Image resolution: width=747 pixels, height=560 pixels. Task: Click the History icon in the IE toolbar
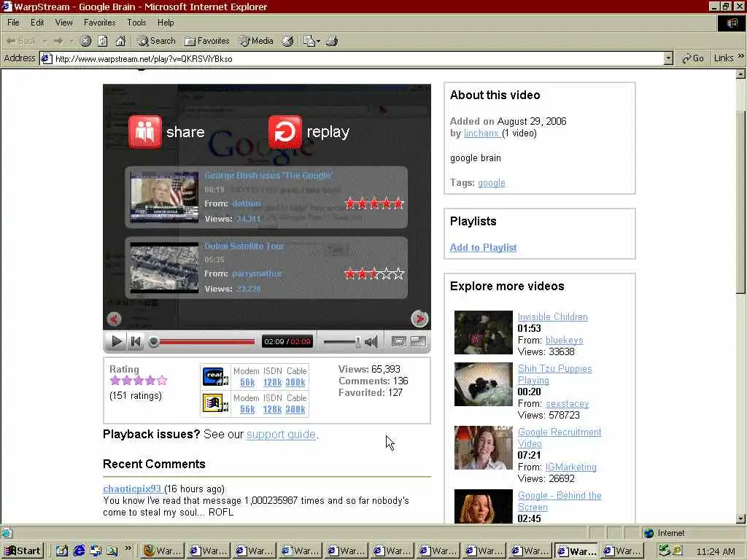[287, 41]
